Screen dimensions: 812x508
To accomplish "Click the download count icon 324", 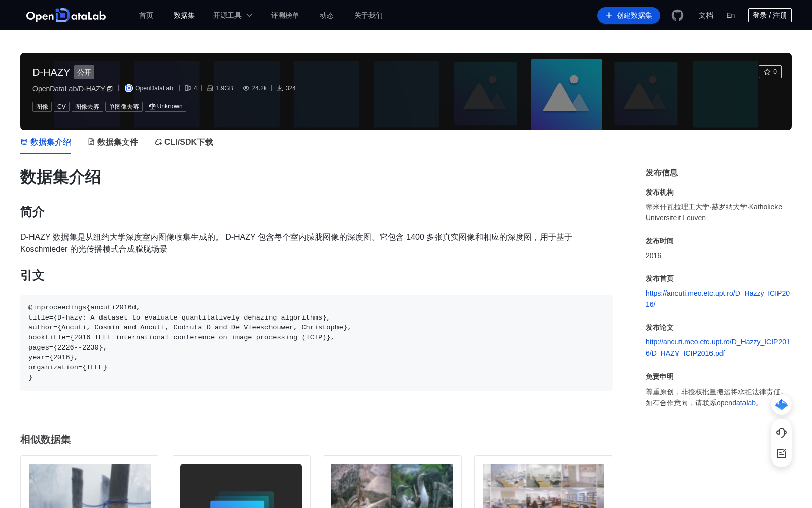I will pyautogui.click(x=280, y=88).
